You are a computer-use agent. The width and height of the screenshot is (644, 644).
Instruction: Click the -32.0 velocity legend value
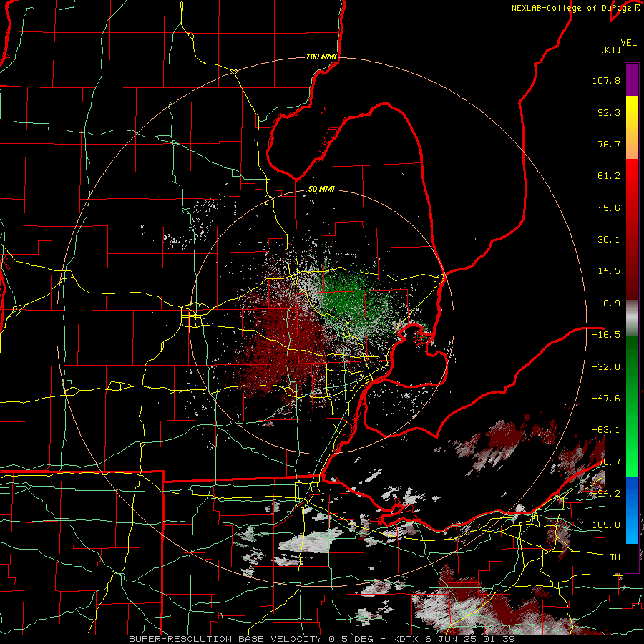tap(606, 367)
